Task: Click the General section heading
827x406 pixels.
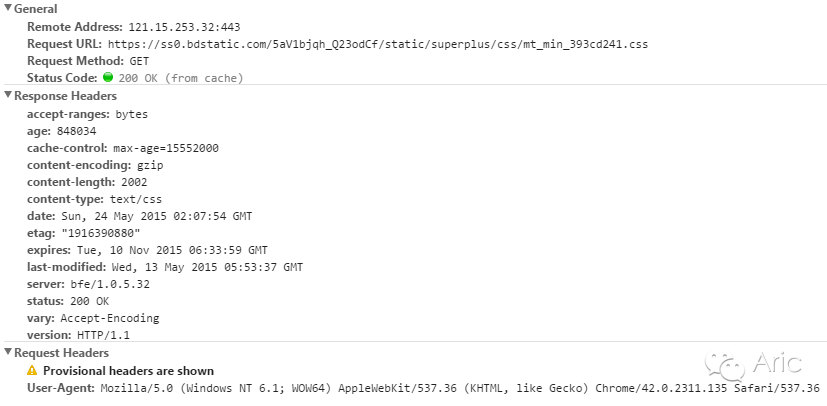Action: (x=36, y=9)
